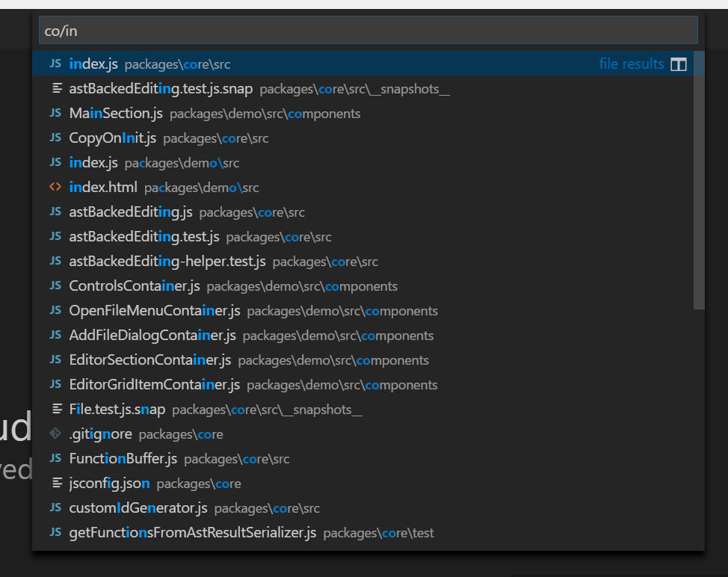Click the 'file results' label

click(632, 64)
